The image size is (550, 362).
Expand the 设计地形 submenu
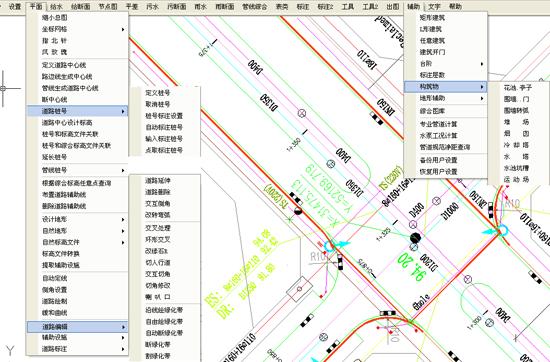(78, 219)
